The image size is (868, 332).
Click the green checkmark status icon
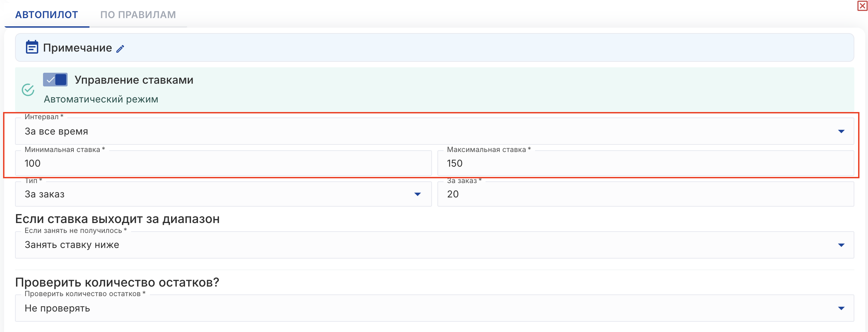point(28,90)
